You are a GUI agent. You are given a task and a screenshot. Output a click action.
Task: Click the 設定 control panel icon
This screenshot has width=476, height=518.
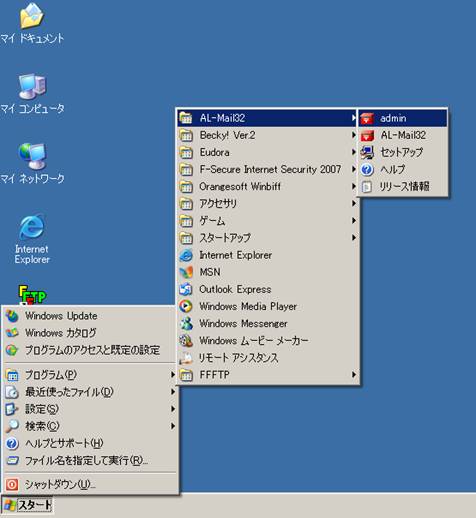[12, 409]
